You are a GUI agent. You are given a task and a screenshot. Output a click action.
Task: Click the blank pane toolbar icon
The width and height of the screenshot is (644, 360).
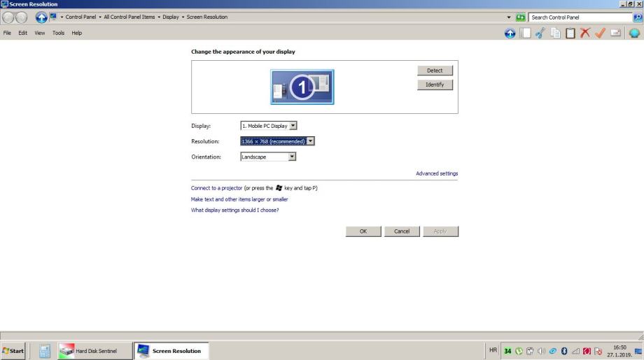tap(525, 34)
